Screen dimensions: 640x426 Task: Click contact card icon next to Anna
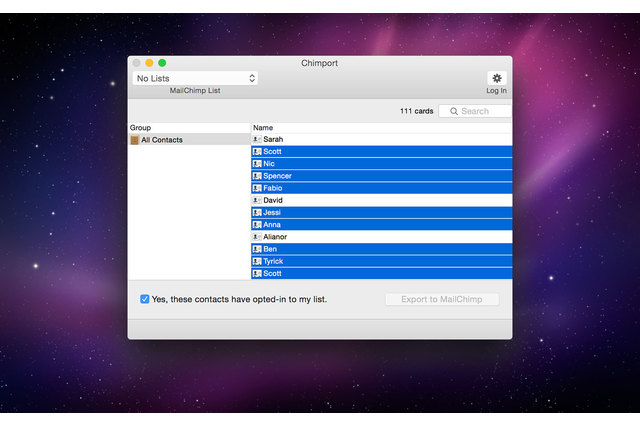coord(257,225)
